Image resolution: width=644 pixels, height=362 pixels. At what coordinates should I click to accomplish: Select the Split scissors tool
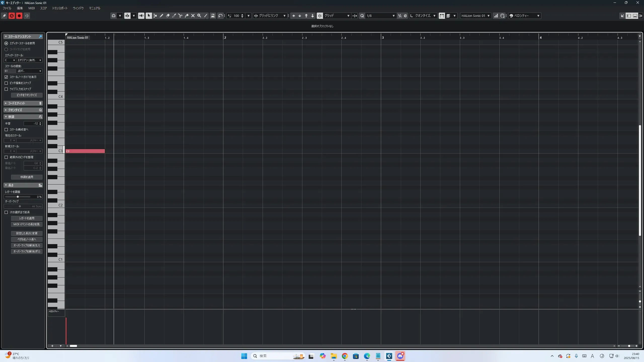tap(180, 16)
